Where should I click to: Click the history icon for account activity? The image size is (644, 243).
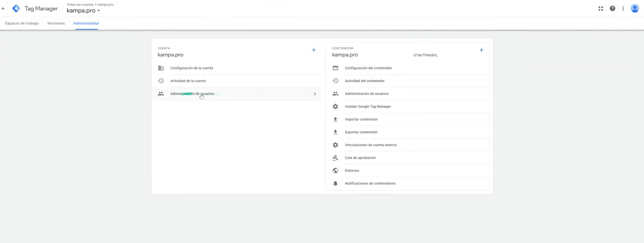(x=161, y=81)
